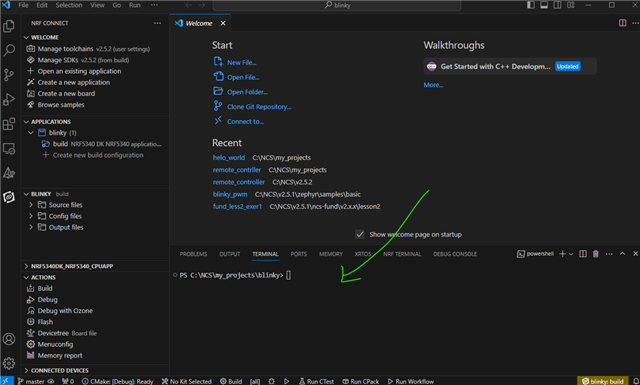The height and width of the screenshot is (385, 640).
Task: Click master branch in status bar
Action: [31, 381]
